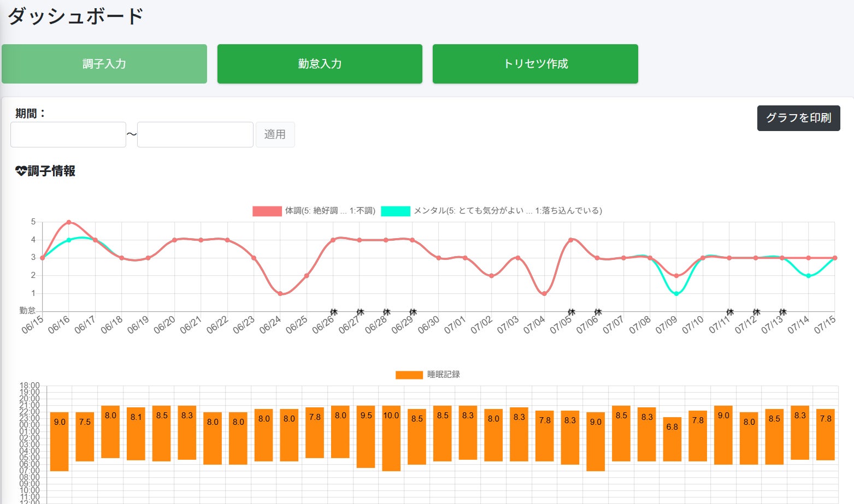This screenshot has height=504, width=854.
Task: Print the graph with グラフを印刷
Action: (x=798, y=118)
